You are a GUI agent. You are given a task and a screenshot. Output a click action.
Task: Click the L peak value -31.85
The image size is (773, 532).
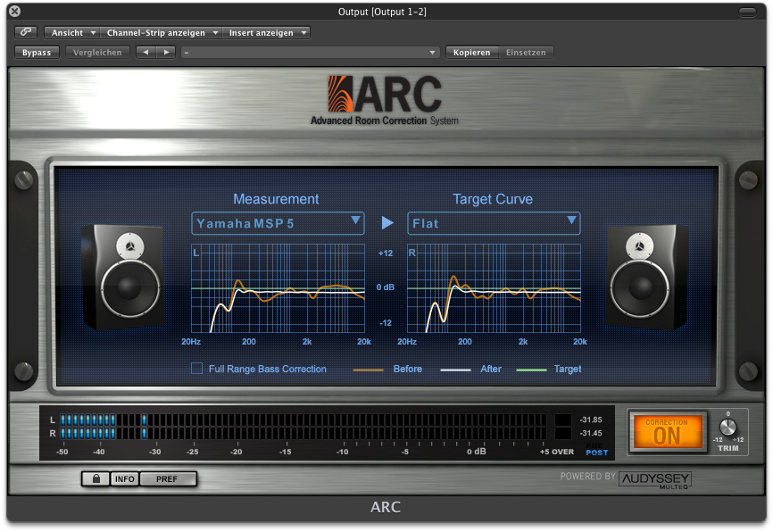tap(591, 420)
